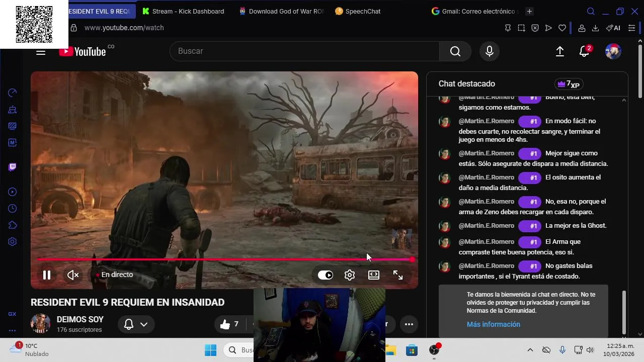Click the YouTube search magnifier button
Screen dimensions: 644x362
coord(455,51)
